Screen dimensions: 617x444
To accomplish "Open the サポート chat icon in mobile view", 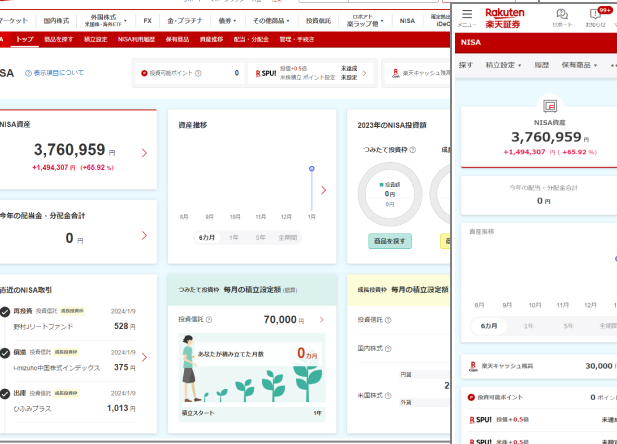I will click(562, 18).
